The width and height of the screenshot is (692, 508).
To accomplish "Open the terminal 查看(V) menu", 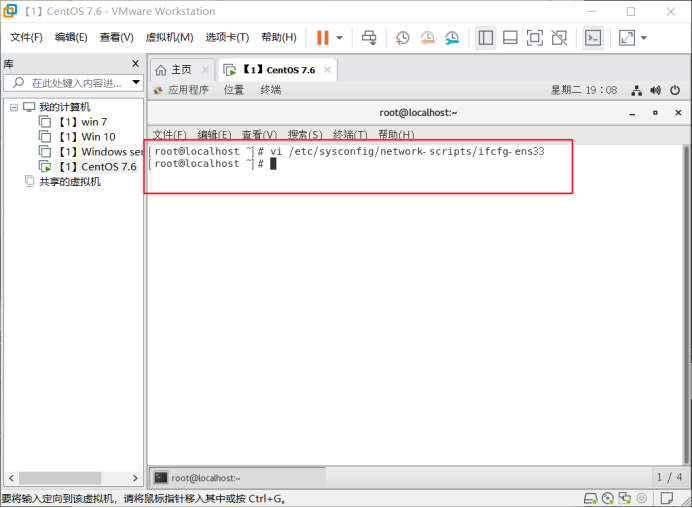I will 260,134.
